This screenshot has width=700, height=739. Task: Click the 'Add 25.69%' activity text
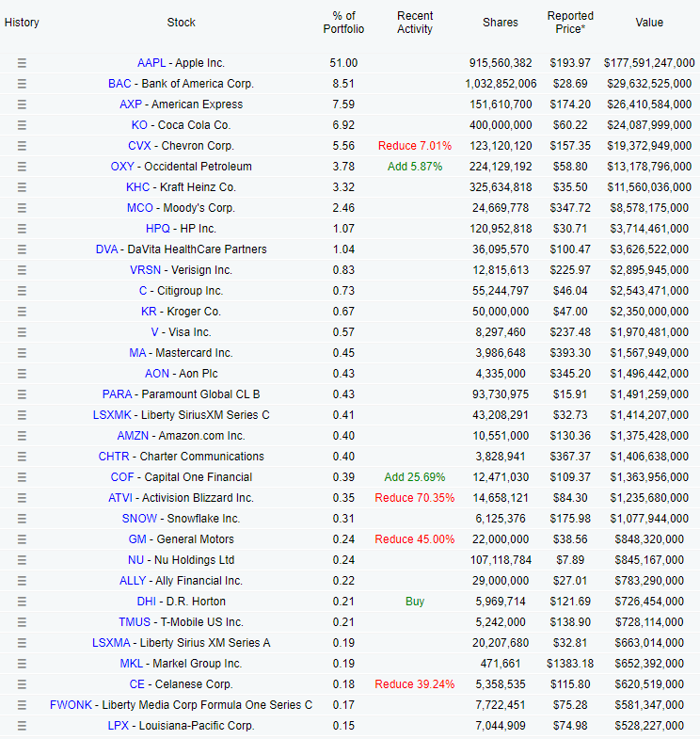click(x=415, y=477)
